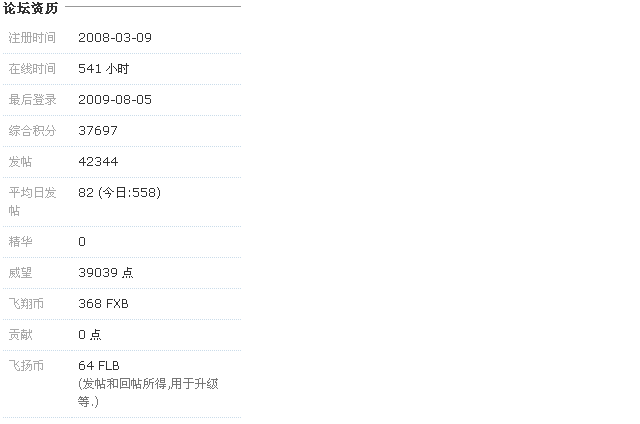The width and height of the screenshot is (640, 424).
Task: Click the 综合积分 label
Action: 32,131
